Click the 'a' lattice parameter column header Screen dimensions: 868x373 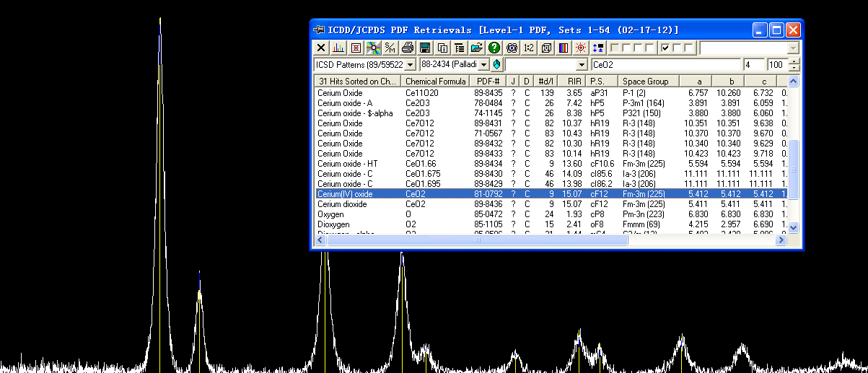coord(696,82)
